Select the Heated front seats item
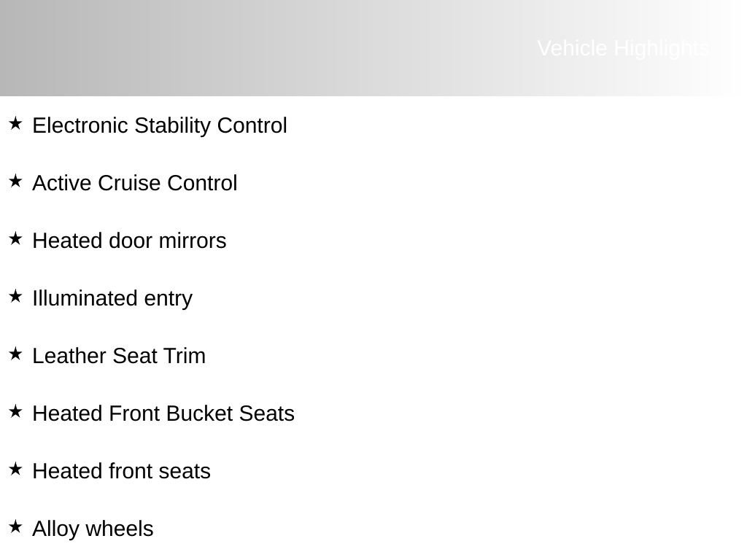 [122, 472]
